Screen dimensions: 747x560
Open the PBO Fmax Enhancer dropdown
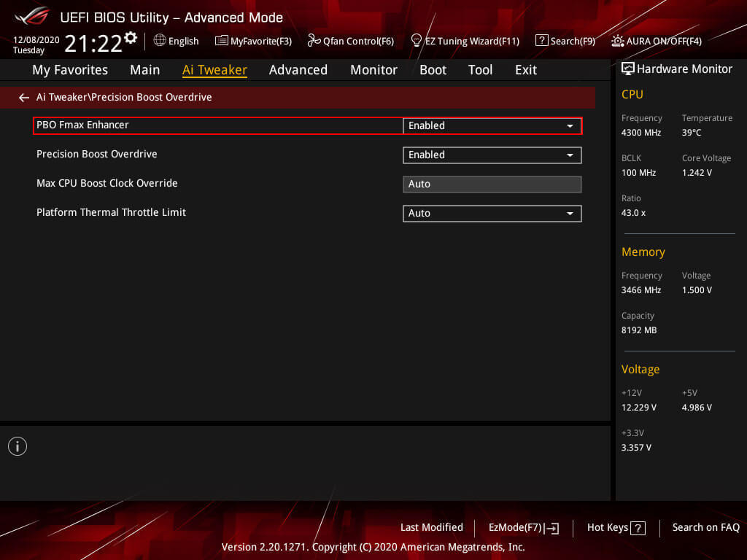click(492, 125)
